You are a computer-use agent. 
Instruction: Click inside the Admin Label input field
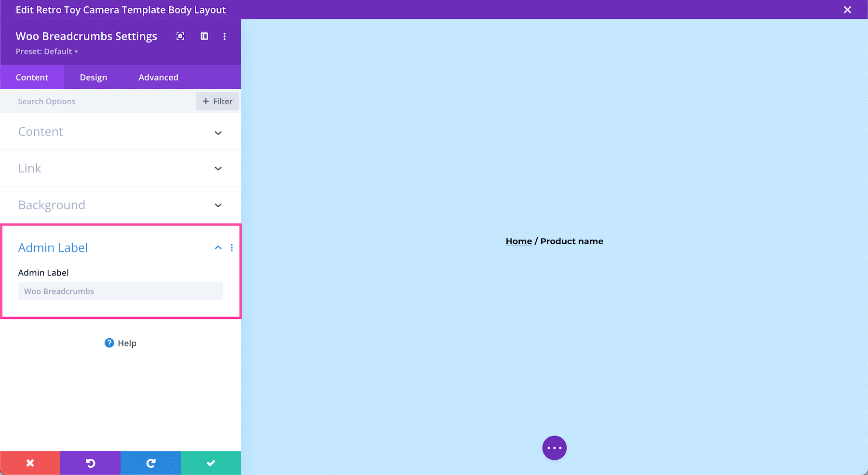pyautogui.click(x=120, y=291)
